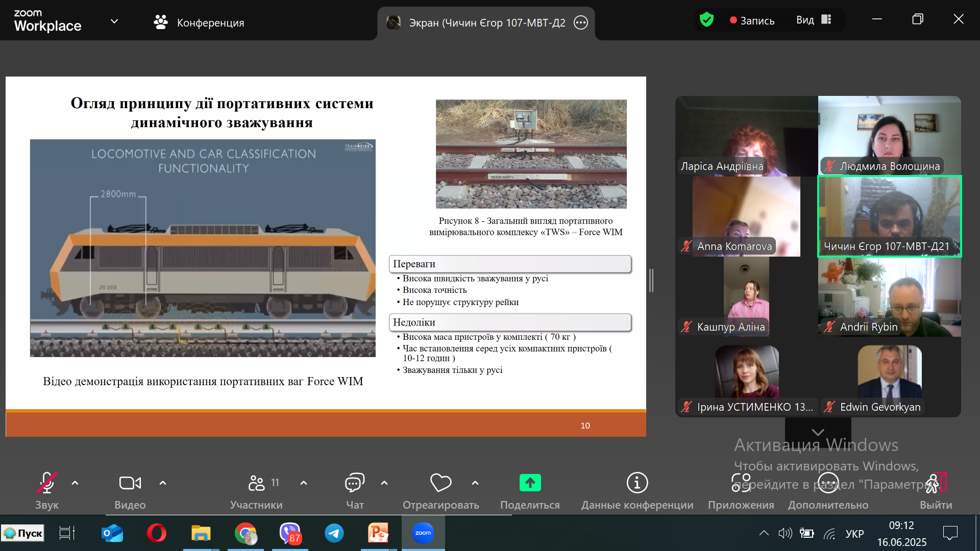Click the green security shield icon

706,20
